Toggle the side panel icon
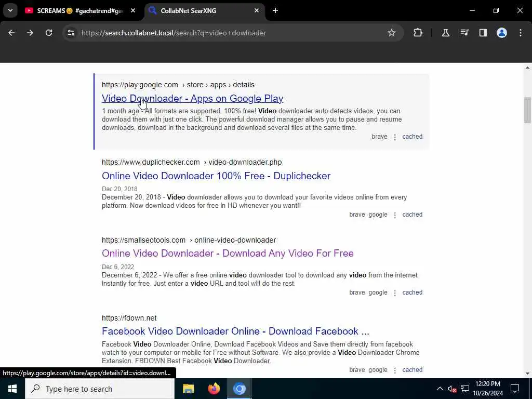Screen dimensions: 532x399 coord(483,33)
